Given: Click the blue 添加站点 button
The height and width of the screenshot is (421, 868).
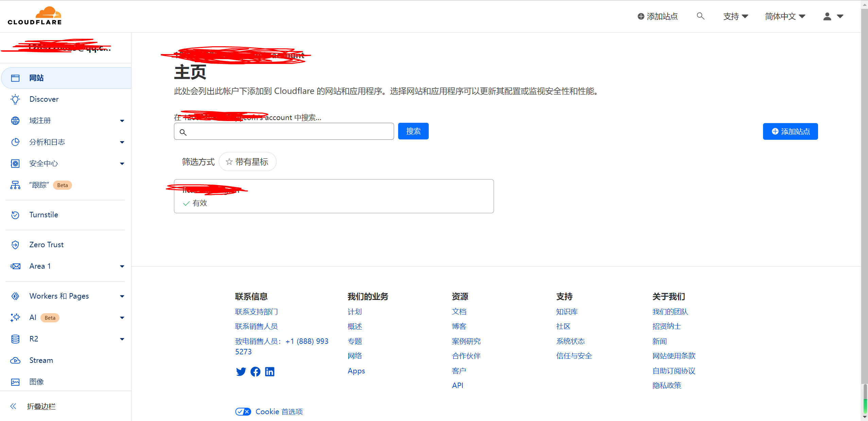Looking at the screenshot, I should (x=790, y=132).
